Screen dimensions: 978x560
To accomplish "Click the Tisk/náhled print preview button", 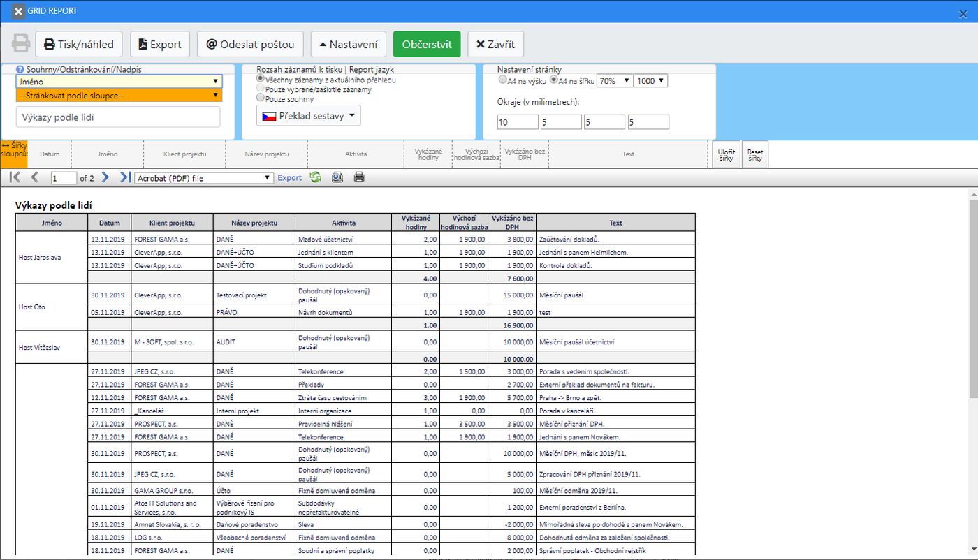I will coord(79,44).
